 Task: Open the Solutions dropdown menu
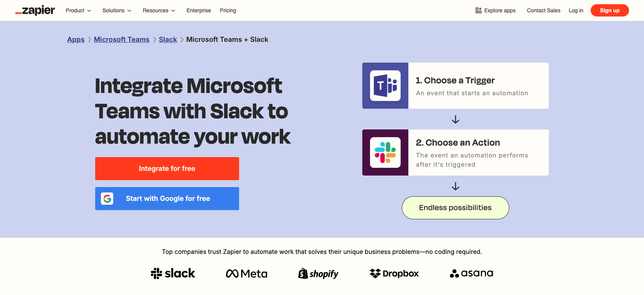(x=117, y=10)
